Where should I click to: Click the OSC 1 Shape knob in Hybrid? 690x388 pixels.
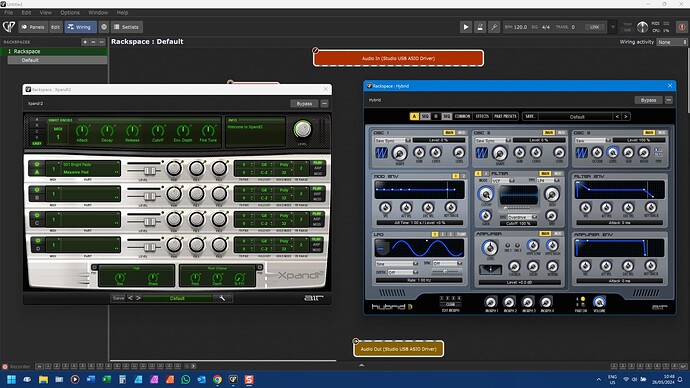[400, 153]
